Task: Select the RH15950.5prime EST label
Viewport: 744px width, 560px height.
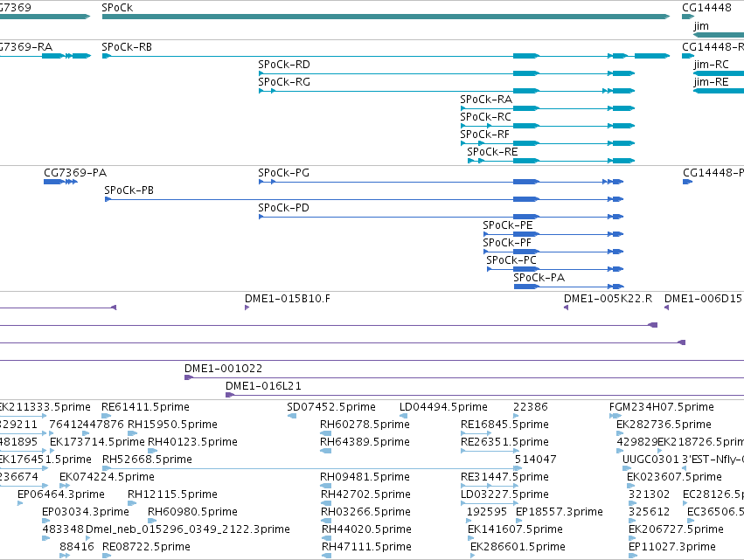Action: (173, 425)
